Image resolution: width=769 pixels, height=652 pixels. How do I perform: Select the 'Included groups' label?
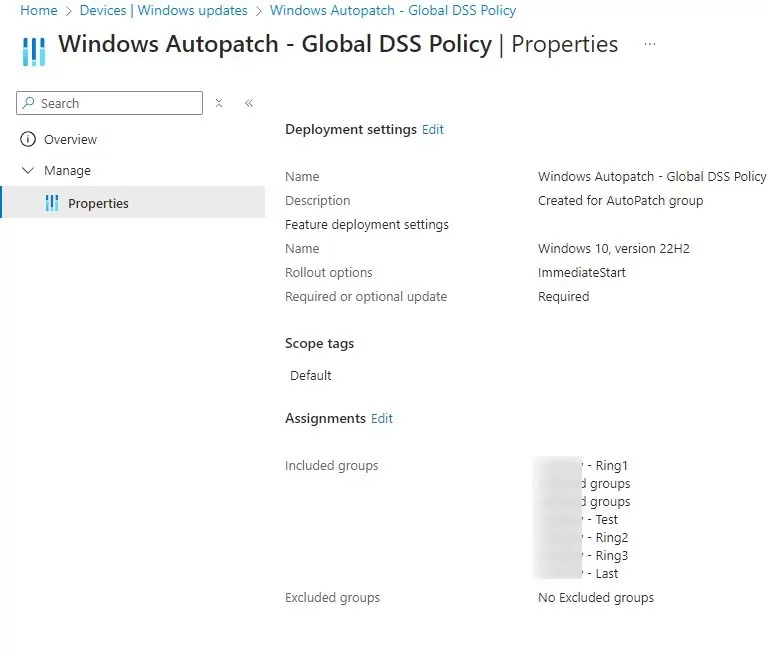pyautogui.click(x=332, y=466)
